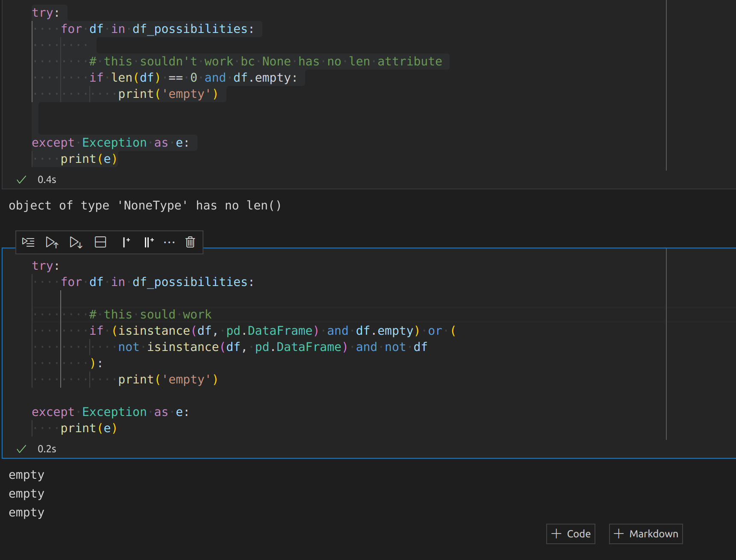Screen dimensions: 736x560
Task: Click the last 'empty' output line
Action: 26,513
